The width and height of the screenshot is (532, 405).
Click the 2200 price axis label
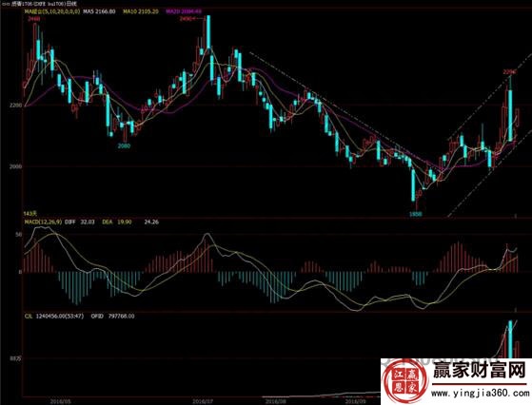click(x=16, y=106)
